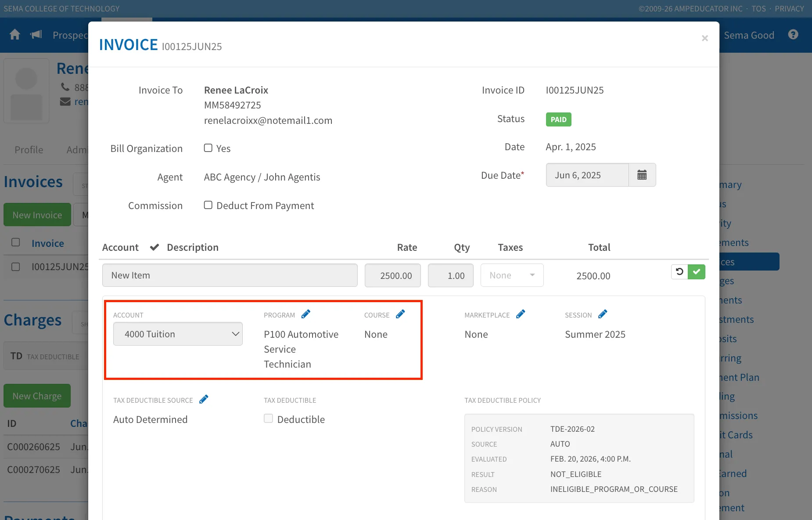The image size is (812, 520).
Task: Edit the Marketplace with pencil icon
Action: point(521,314)
